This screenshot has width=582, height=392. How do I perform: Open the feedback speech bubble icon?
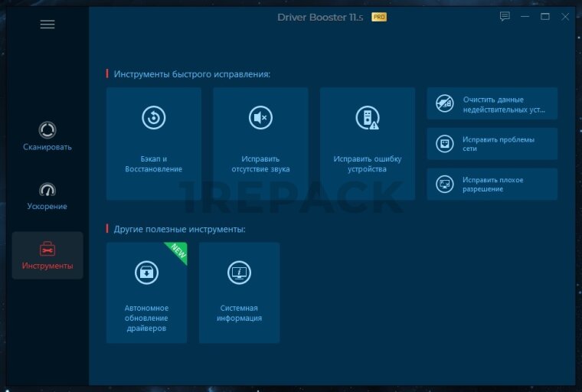pos(505,17)
